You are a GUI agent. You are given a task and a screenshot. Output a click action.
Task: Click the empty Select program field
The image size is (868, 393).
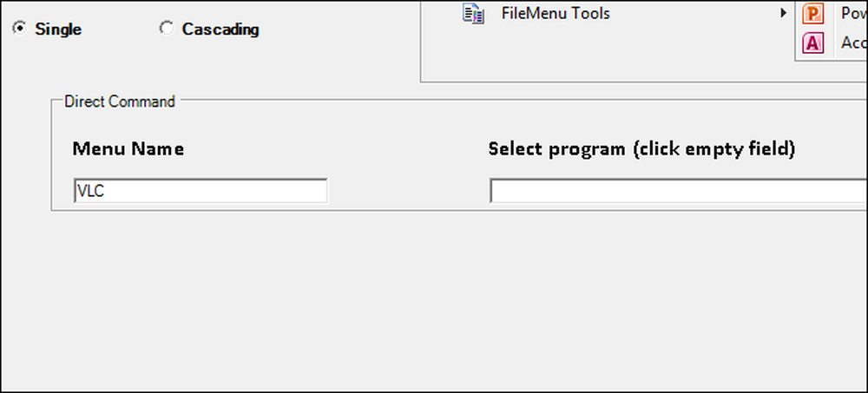click(679, 190)
